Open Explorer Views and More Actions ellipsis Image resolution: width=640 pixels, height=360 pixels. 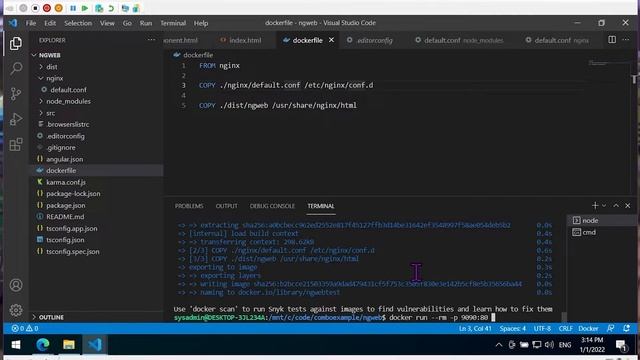(151, 40)
